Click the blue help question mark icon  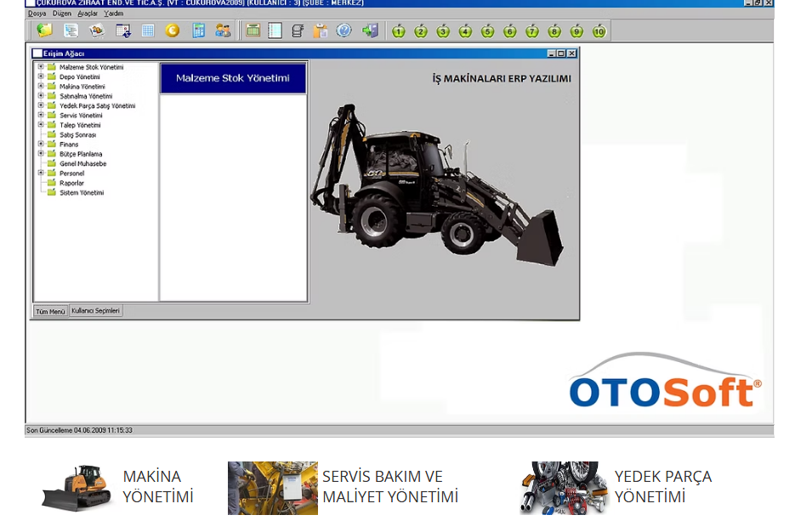pos(344,31)
